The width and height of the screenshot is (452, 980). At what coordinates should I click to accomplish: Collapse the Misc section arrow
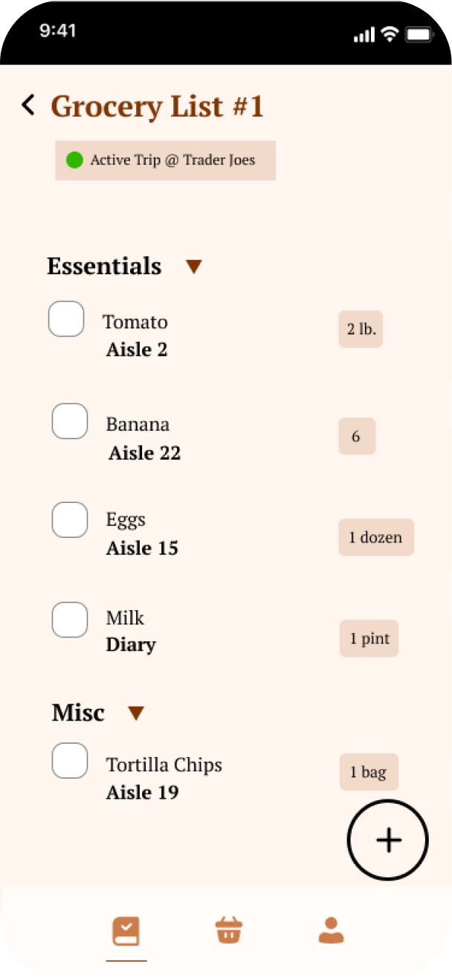(135, 713)
